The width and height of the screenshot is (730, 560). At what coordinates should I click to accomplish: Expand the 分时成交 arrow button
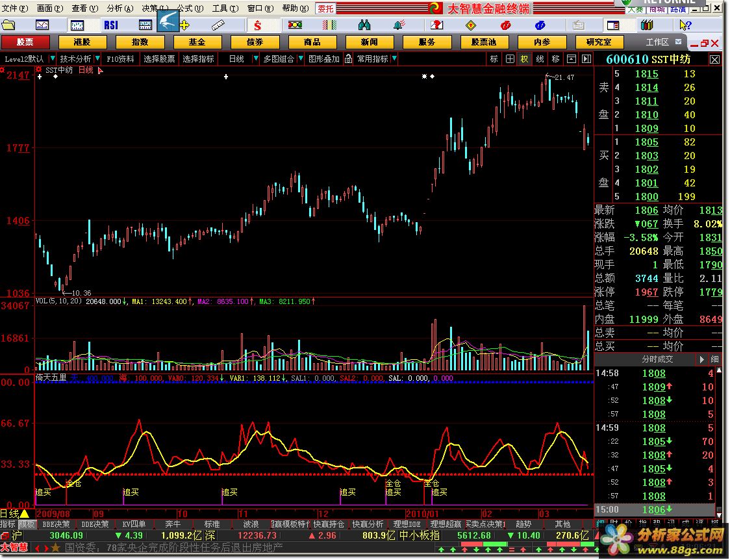pyautogui.click(x=701, y=359)
